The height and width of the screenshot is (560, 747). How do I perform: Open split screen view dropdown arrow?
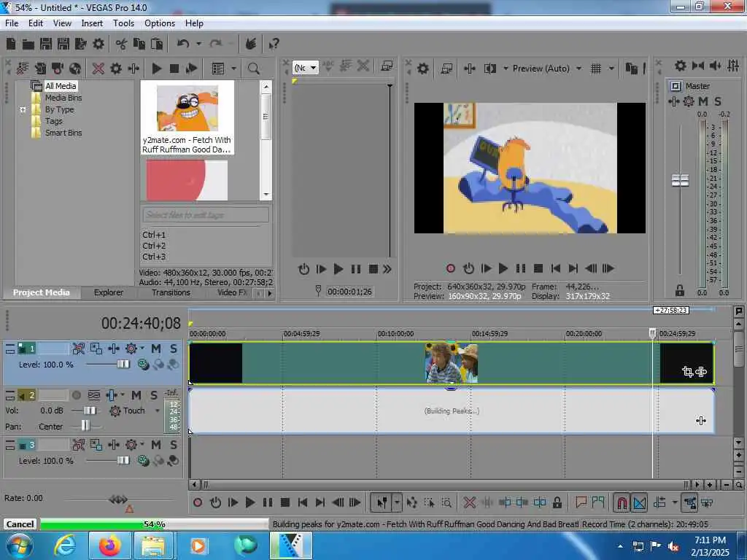click(506, 69)
